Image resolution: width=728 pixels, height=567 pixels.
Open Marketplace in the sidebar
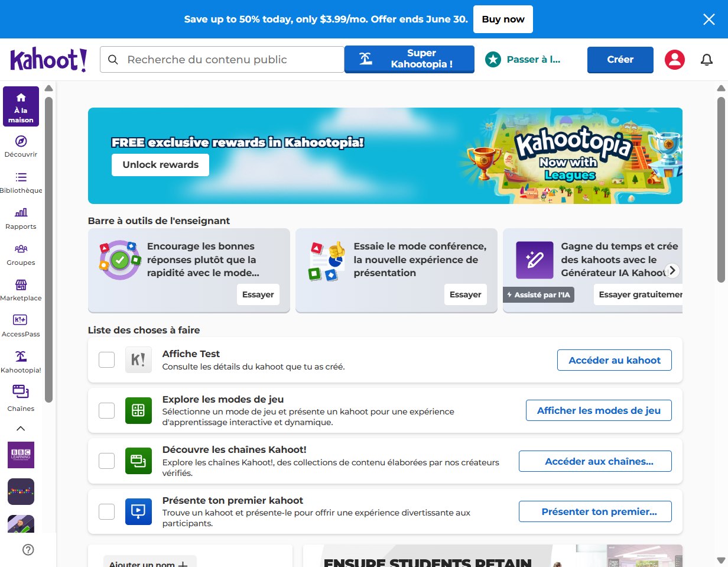(21, 290)
